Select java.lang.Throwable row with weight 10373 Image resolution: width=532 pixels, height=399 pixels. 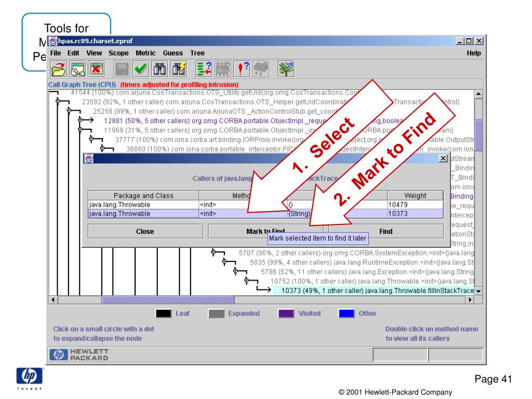tap(265, 214)
